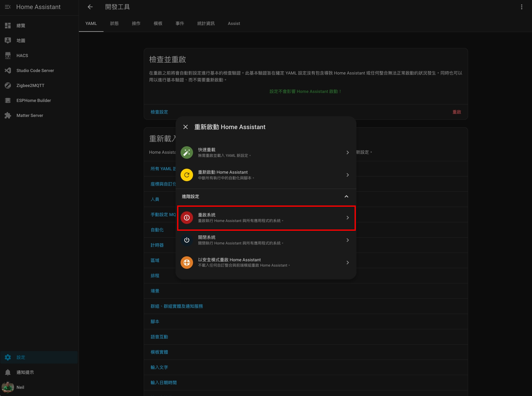Switch to the Assist tab
The image size is (532, 396).
[234, 24]
